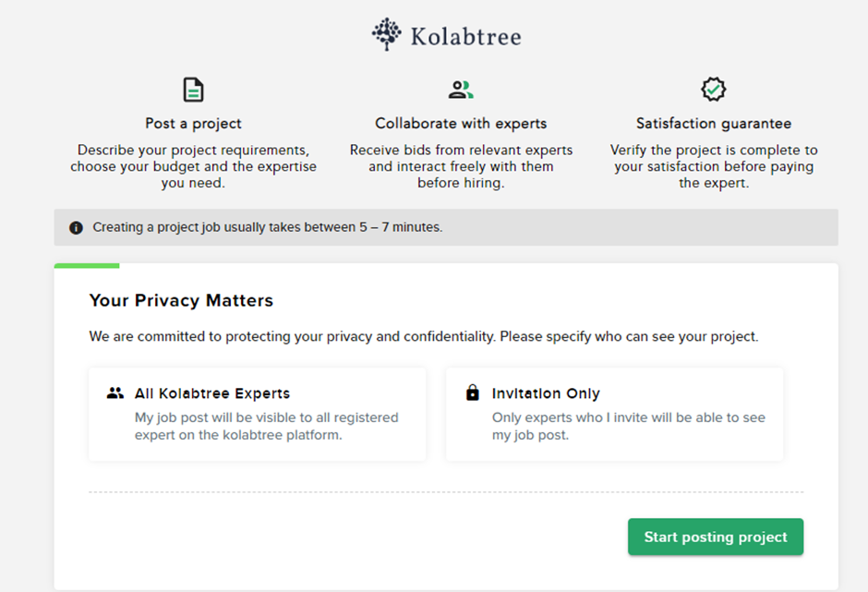Screen dimensions: 868x592
Task: Click the 'Collaborate with experts' heading
Action: pos(461,124)
